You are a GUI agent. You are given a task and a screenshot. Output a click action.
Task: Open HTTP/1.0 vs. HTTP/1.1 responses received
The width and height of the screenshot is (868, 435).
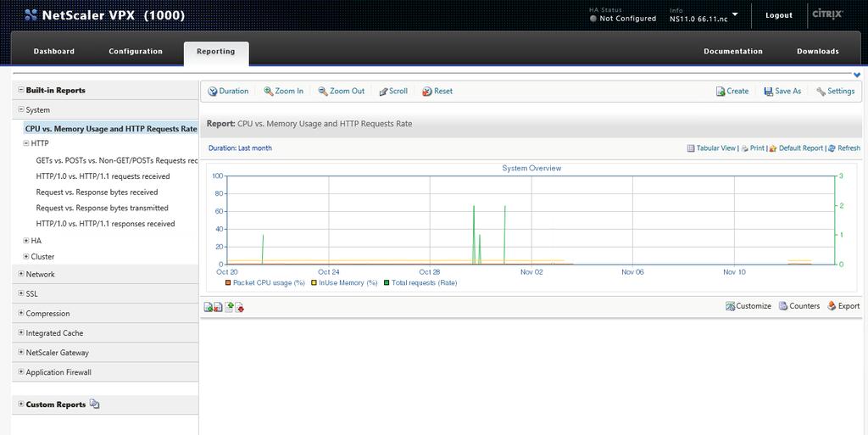pyautogui.click(x=105, y=224)
